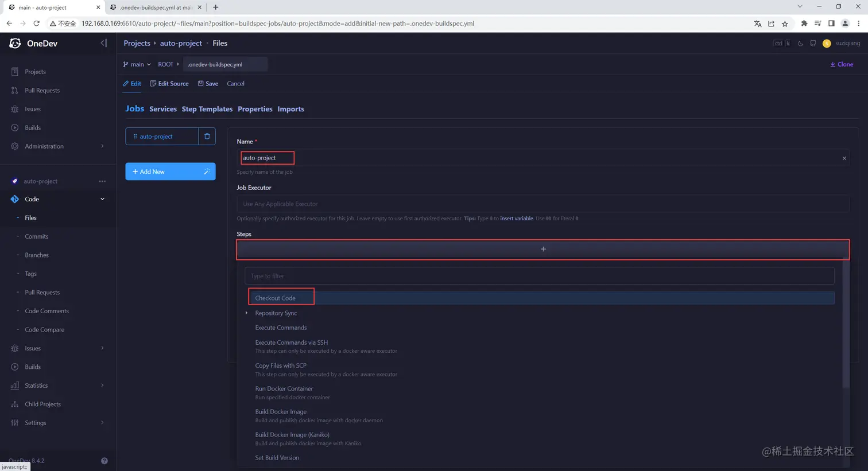Click the OneDev logo
868x471 pixels.
(x=15, y=44)
